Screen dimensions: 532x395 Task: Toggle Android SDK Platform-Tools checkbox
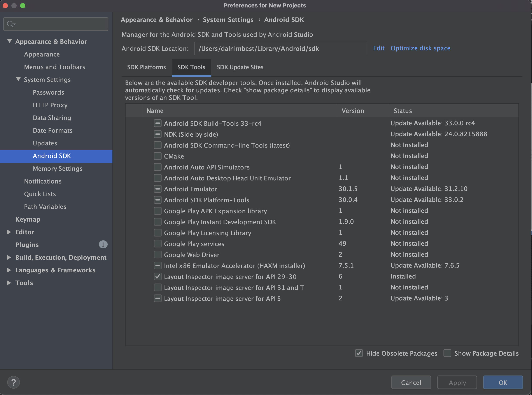(158, 200)
